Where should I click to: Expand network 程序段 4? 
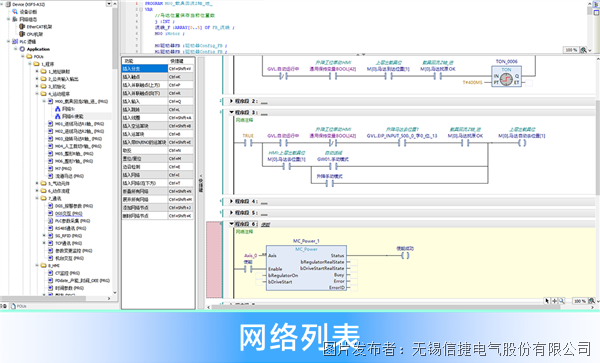[x=232, y=201]
